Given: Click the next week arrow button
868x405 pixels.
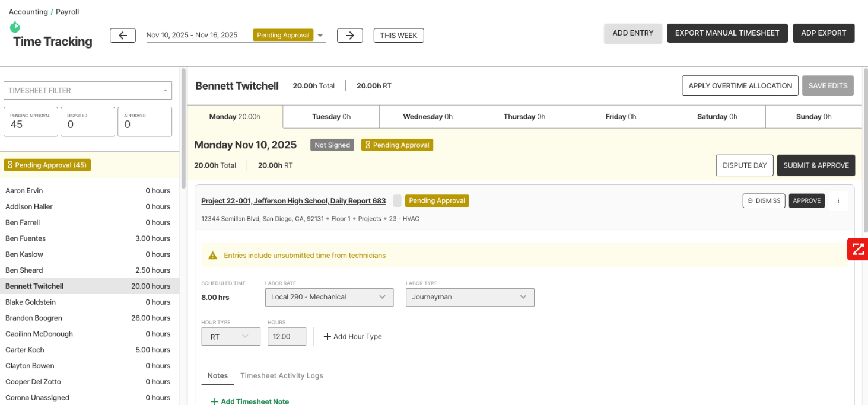Looking at the screenshot, I should (349, 36).
